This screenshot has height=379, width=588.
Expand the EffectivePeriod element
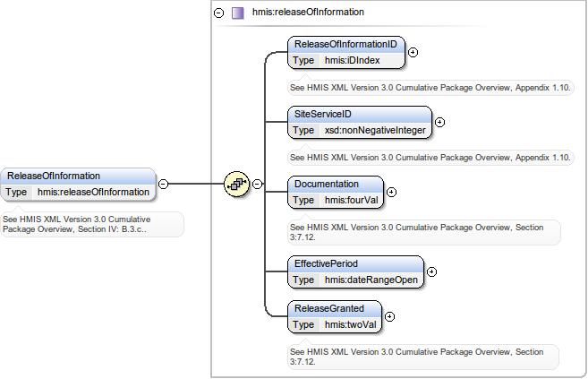(x=431, y=271)
